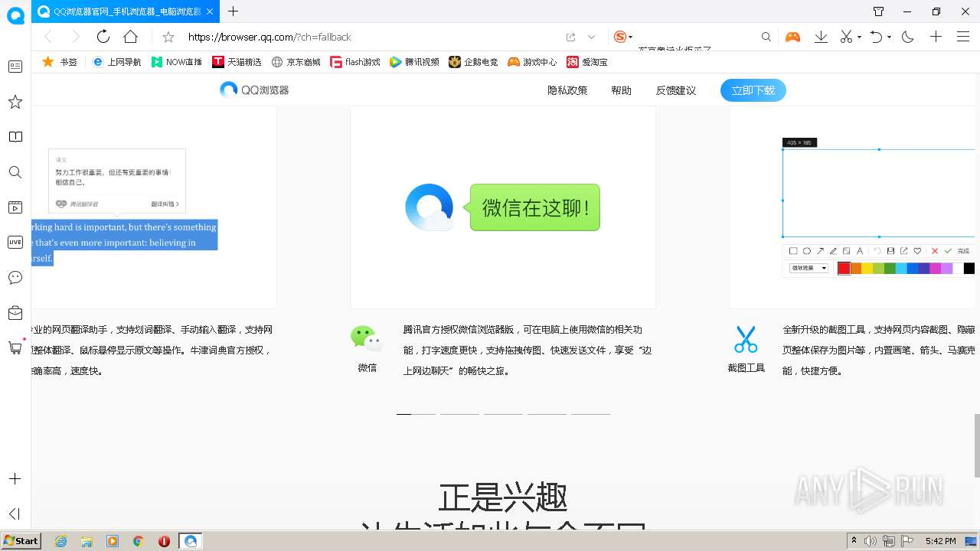Select the third carousel indicator dash
The width and height of the screenshot is (980, 551).
pos(503,414)
